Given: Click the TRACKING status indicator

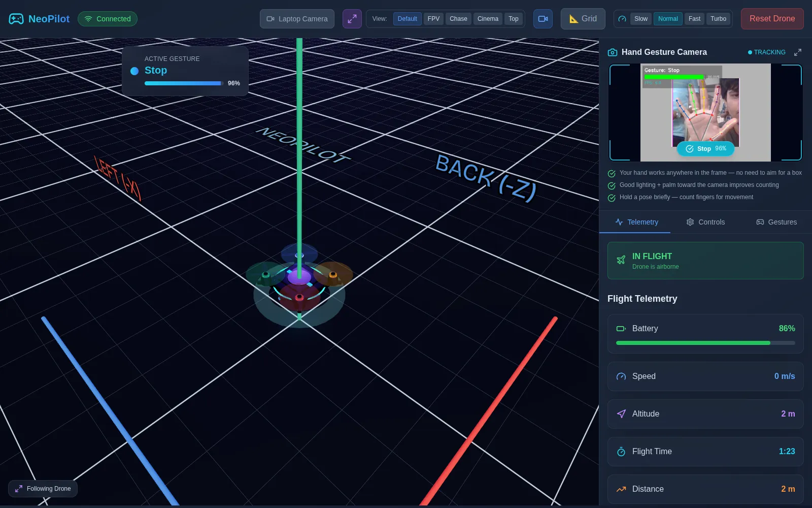Looking at the screenshot, I should coord(766,52).
